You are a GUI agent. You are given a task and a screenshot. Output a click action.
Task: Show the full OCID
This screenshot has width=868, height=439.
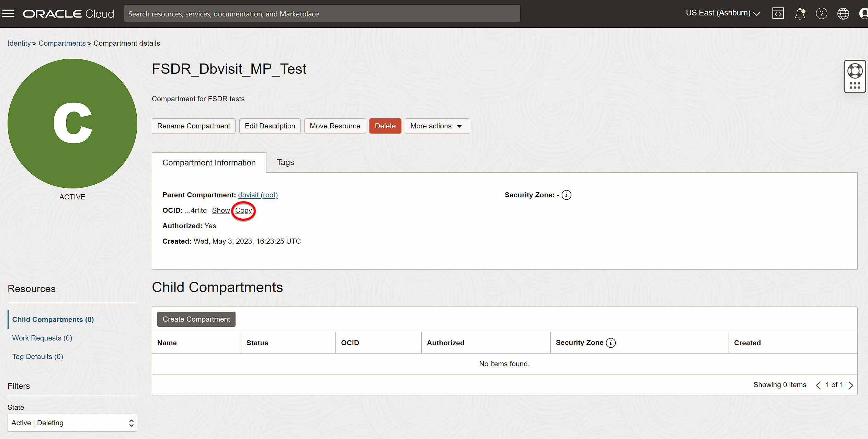(221, 210)
